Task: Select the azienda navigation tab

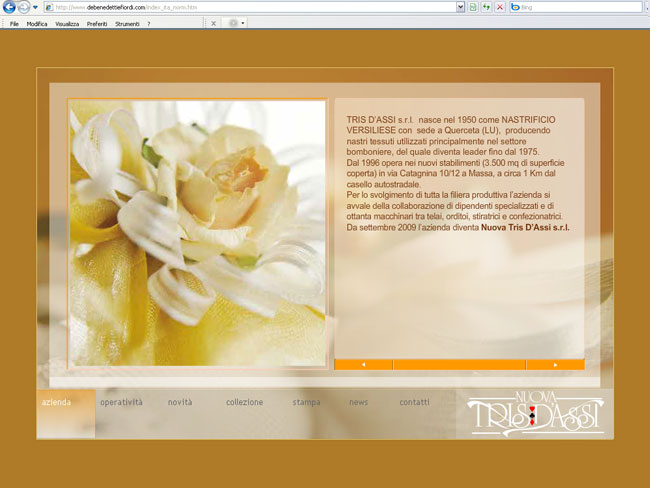Action: point(66,413)
